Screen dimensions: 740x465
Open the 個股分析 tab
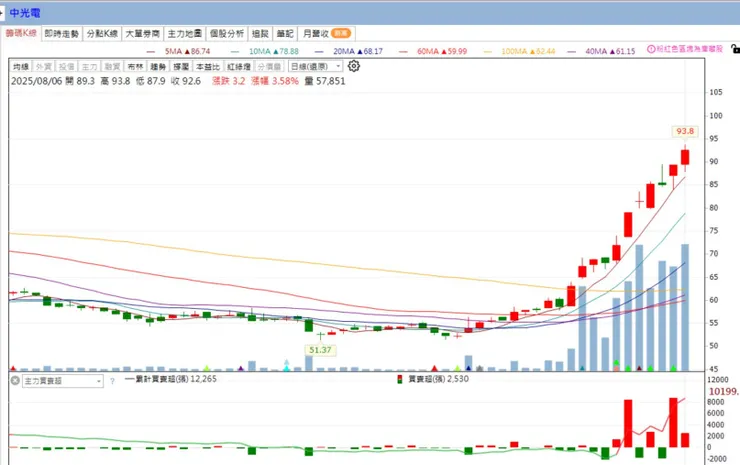227,34
